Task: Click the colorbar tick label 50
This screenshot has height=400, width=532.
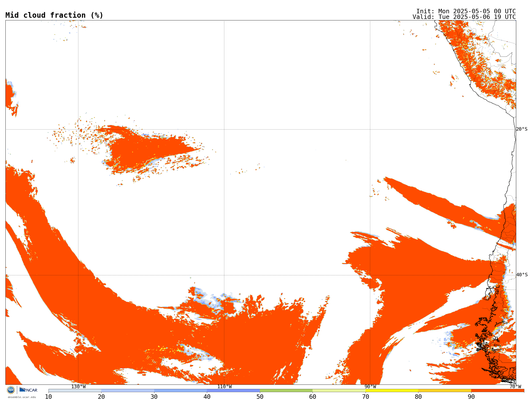Action: [x=260, y=397]
